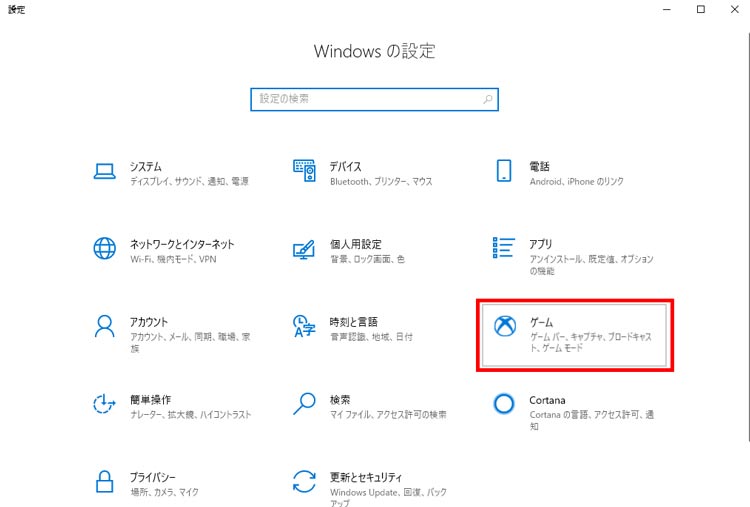750x507 pixels.
Task: Open the システム settings title
Action: tap(146, 166)
